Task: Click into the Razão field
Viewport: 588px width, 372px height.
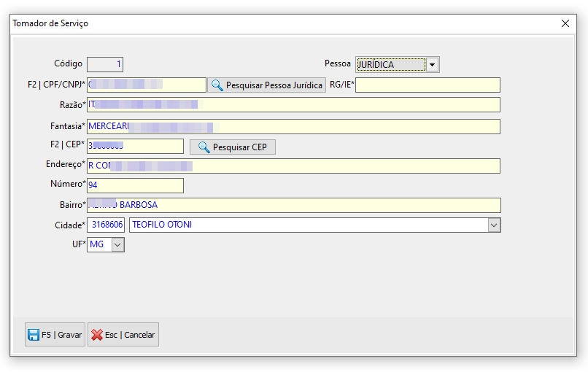Action: point(293,105)
